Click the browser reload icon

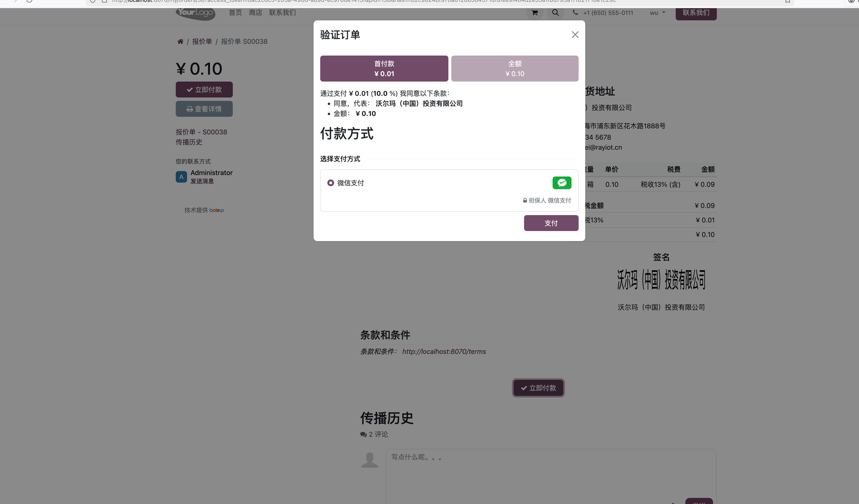[x=29, y=1]
